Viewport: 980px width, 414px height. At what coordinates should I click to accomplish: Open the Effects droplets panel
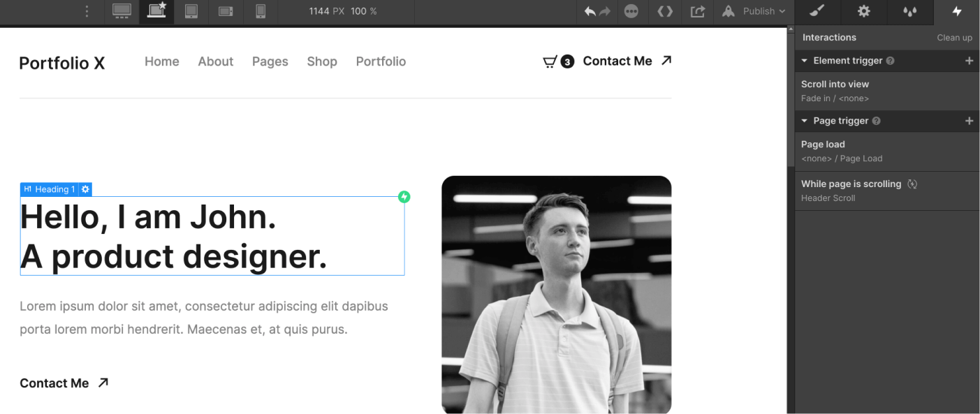pos(909,11)
